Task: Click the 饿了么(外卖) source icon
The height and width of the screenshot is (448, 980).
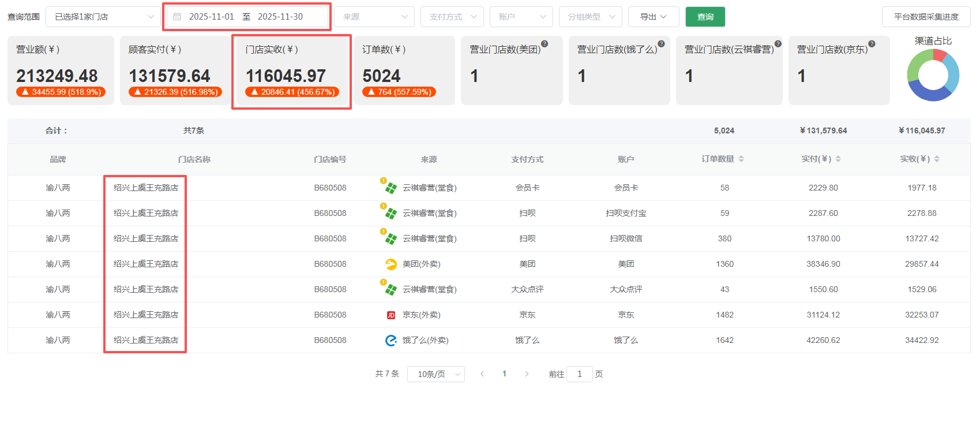Action: click(x=391, y=341)
